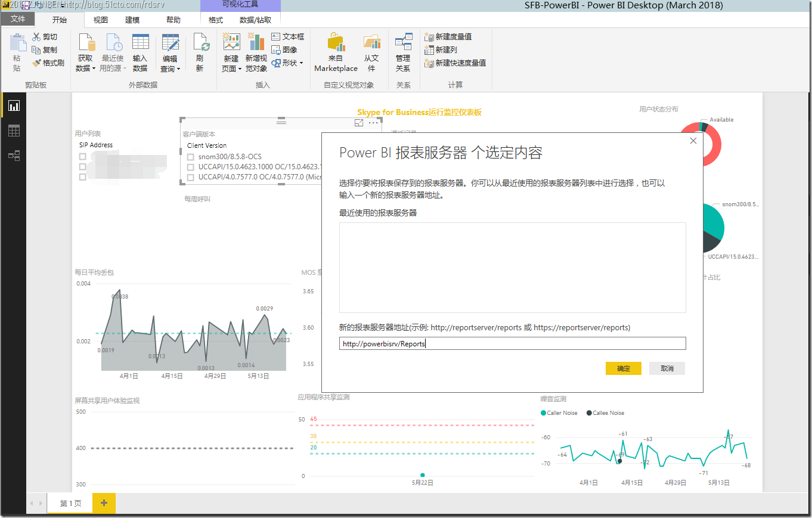Viewport: 812px width, 518px height.
Task: Check first SIP Address checkbox
Action: pyautogui.click(x=83, y=157)
